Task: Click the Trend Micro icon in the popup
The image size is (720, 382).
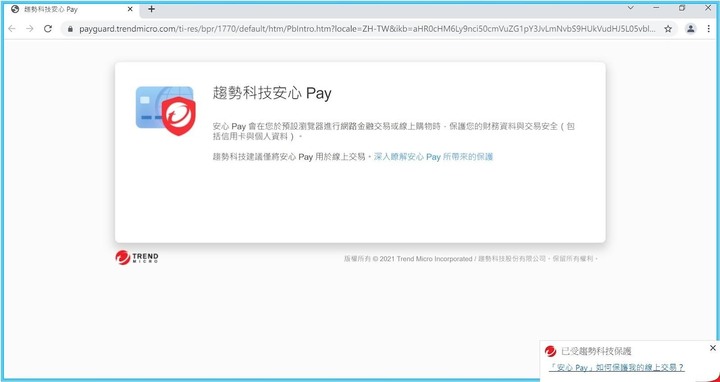Action: pos(550,351)
